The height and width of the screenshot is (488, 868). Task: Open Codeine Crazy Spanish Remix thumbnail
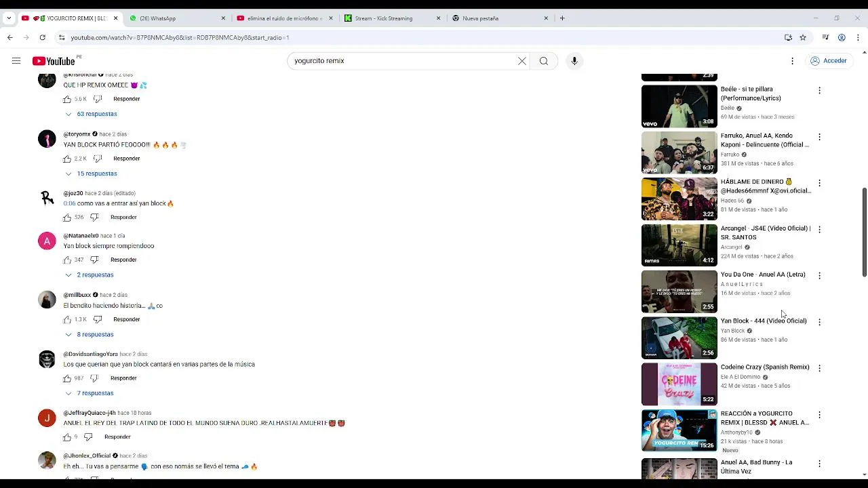pyautogui.click(x=679, y=384)
